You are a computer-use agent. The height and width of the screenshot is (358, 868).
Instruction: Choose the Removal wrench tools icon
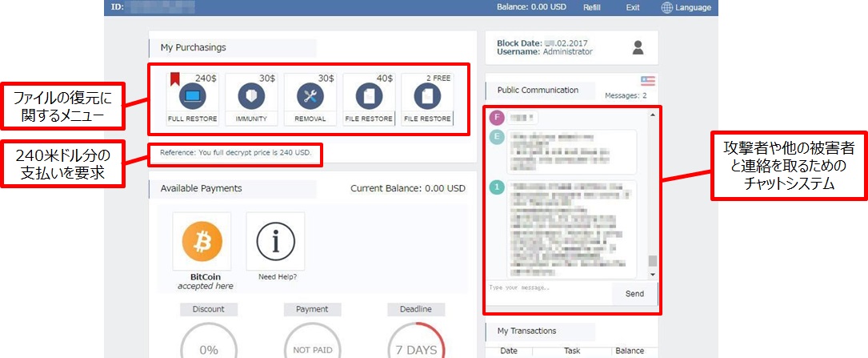tap(310, 96)
